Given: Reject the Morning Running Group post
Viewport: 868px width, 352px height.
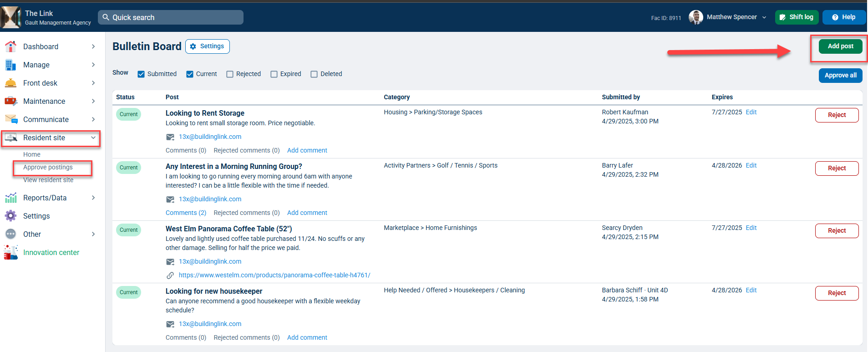Looking at the screenshot, I should coord(837,168).
